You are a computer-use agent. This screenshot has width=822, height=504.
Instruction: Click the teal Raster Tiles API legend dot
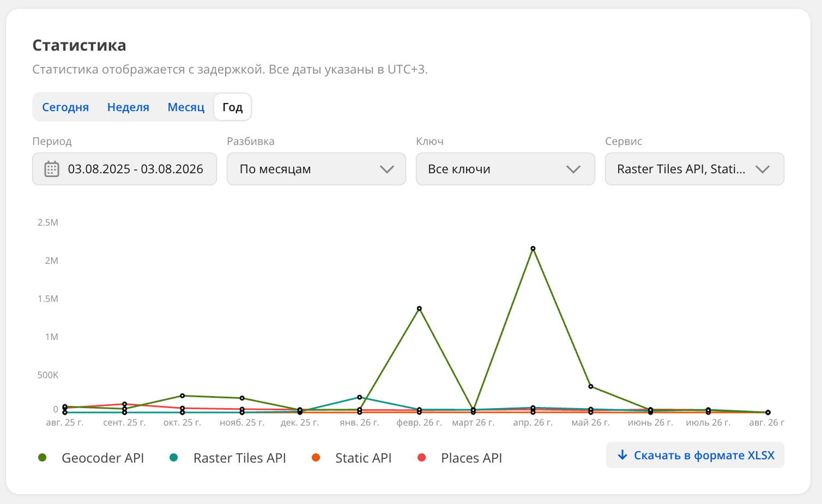(x=173, y=458)
